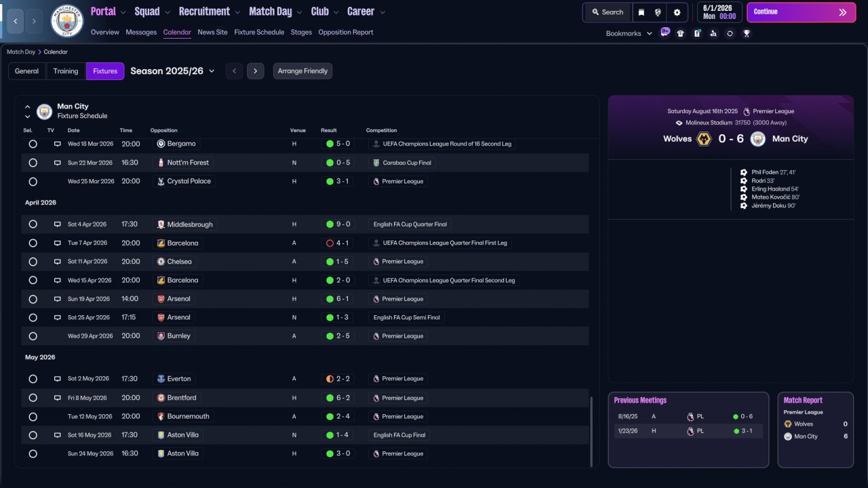
Task: Select the Bournemouth fixture radio button
Action: coord(33,416)
